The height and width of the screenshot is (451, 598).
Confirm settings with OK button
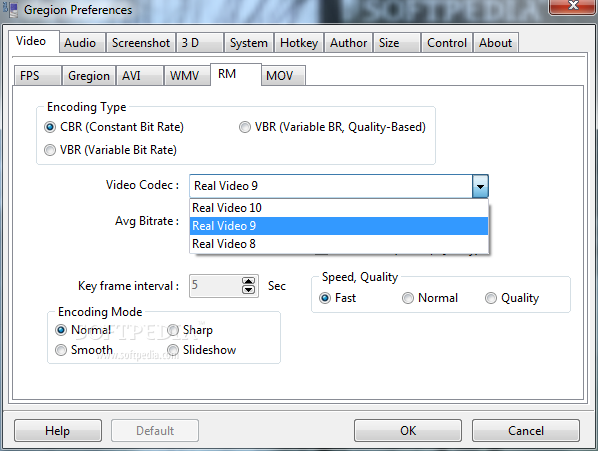(408, 431)
